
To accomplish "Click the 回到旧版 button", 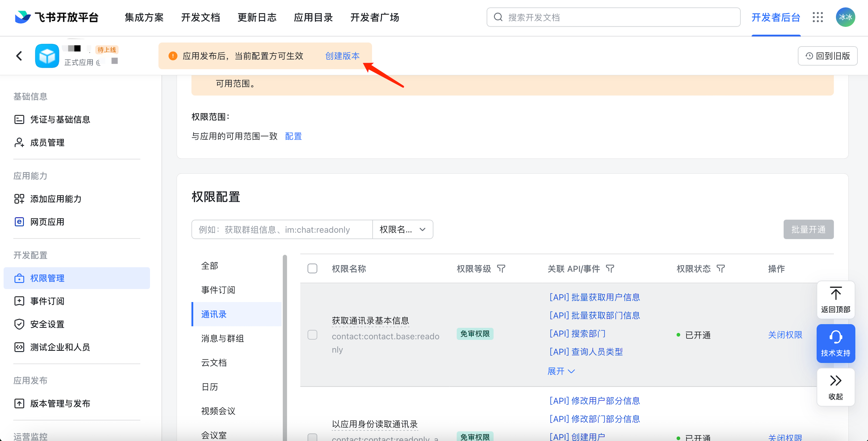I will point(827,56).
